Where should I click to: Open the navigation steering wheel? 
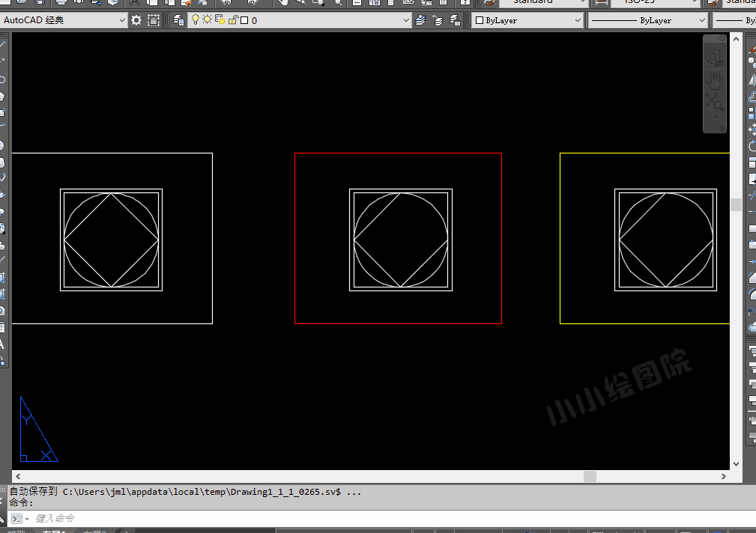coord(715,58)
